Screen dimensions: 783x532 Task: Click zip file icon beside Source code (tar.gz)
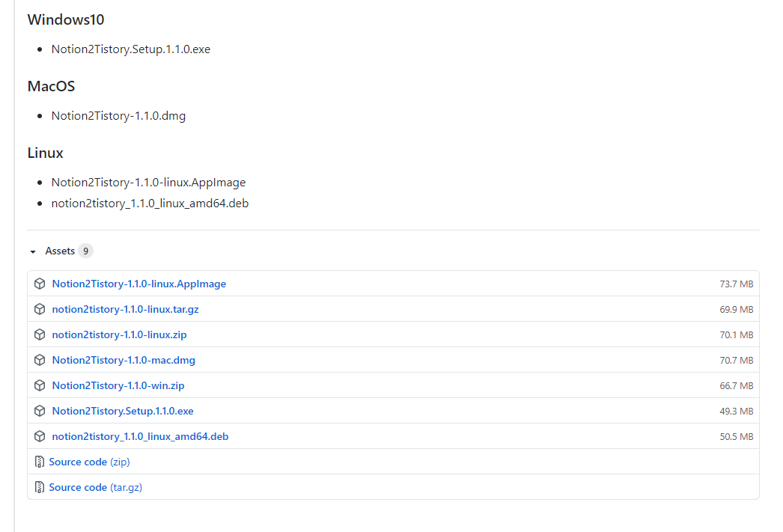coord(40,488)
